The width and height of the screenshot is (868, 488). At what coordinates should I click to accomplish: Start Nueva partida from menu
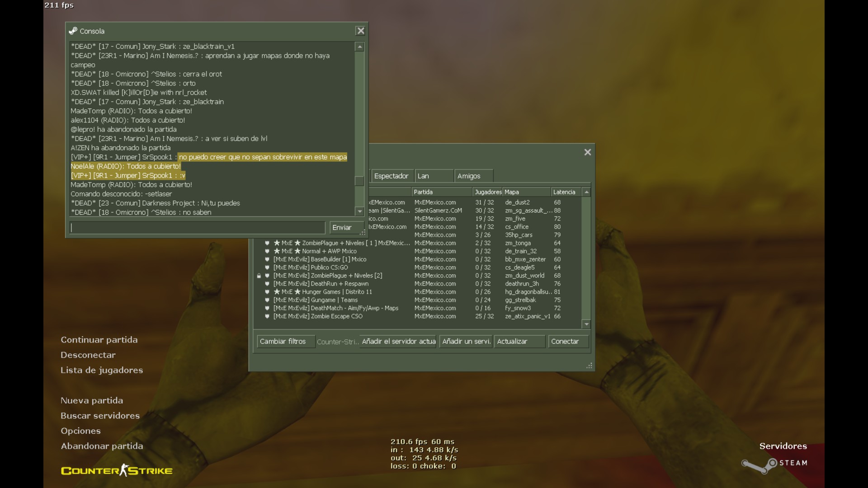click(x=92, y=401)
